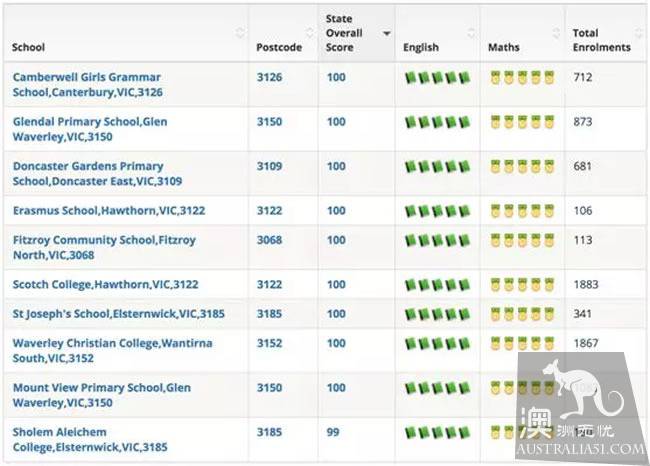Open Doncaster Gardens Primary School link
The height and width of the screenshot is (466, 650).
pyautogui.click(x=97, y=173)
